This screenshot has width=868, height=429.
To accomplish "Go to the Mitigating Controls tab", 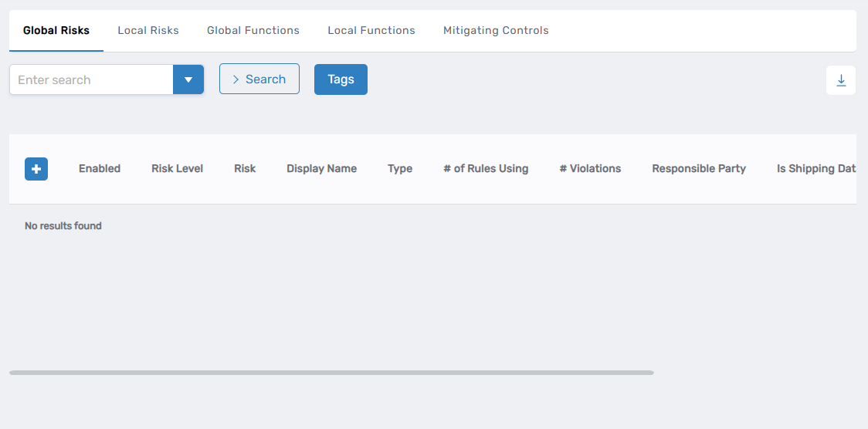I will coord(496,31).
